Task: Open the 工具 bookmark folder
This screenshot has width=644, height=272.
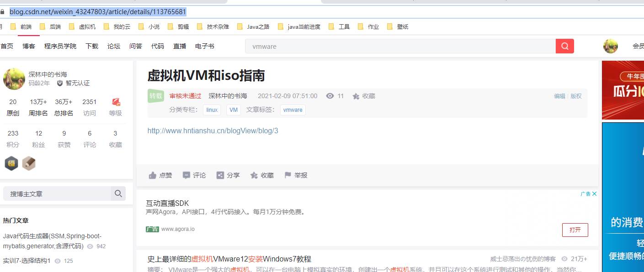Action: [x=339, y=27]
